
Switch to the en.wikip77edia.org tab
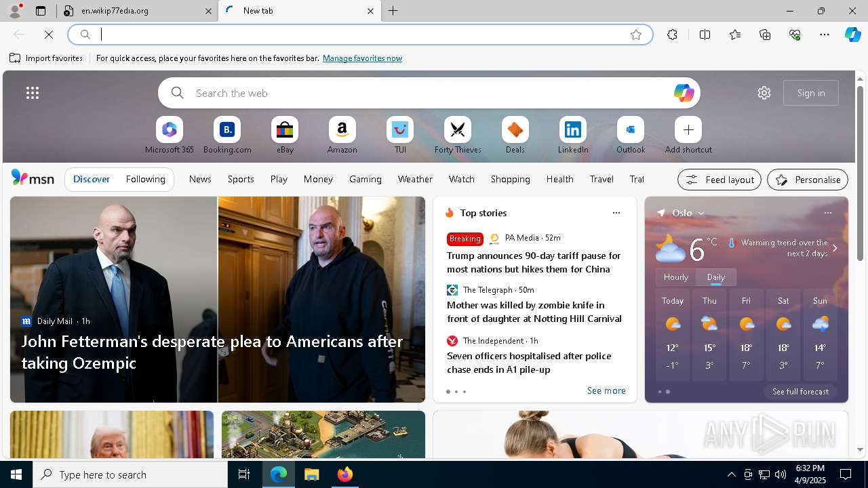pos(136,11)
